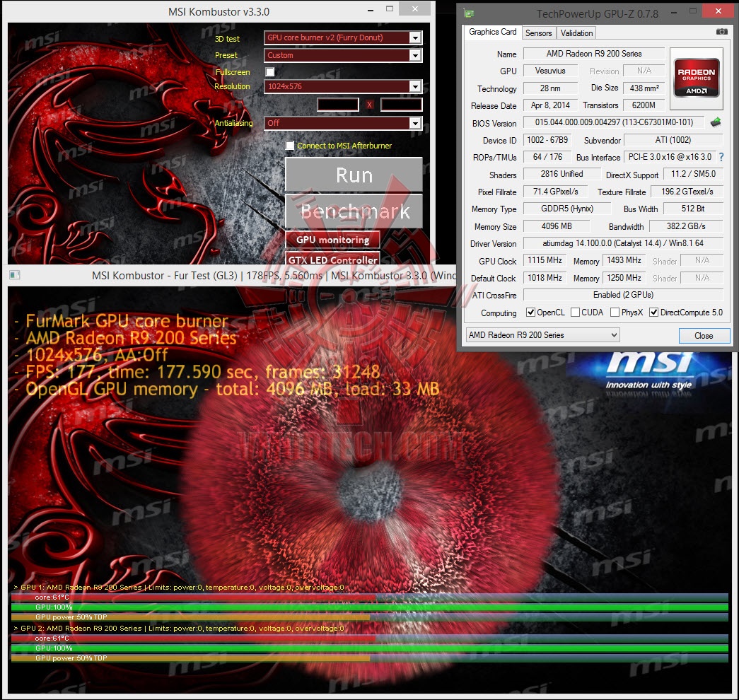Maximize the MSI Kombustor v3.3.0 window
The image size is (739, 700).
(x=389, y=9)
